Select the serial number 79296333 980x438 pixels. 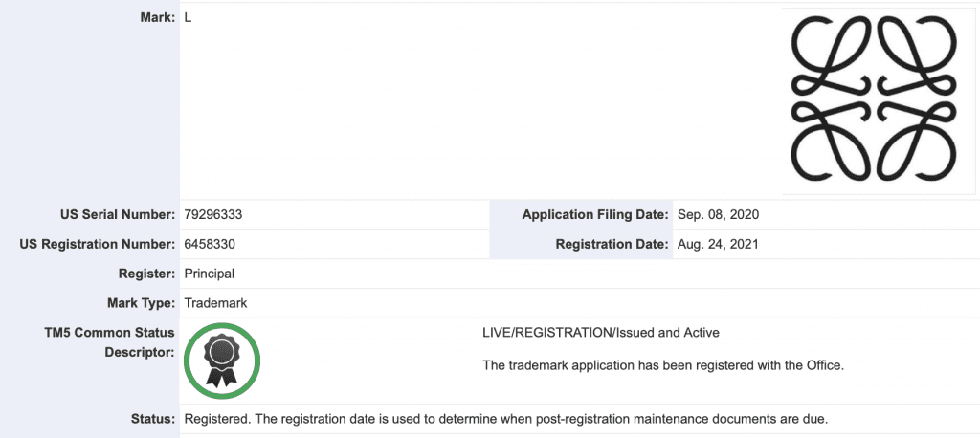pyautogui.click(x=219, y=214)
